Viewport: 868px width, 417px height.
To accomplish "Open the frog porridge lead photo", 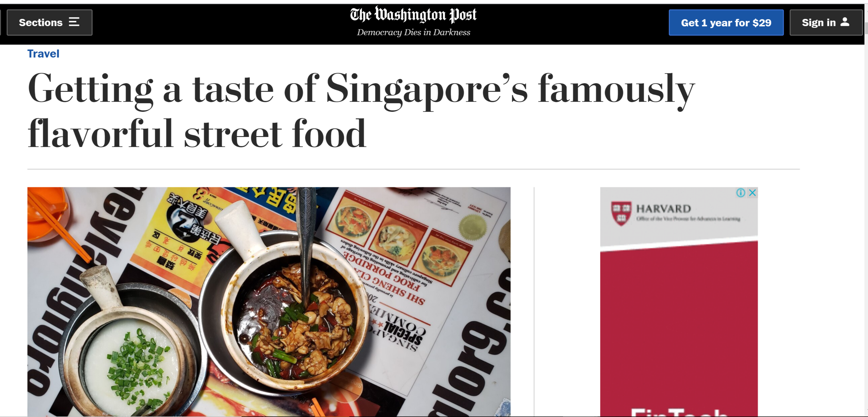I will (x=269, y=302).
